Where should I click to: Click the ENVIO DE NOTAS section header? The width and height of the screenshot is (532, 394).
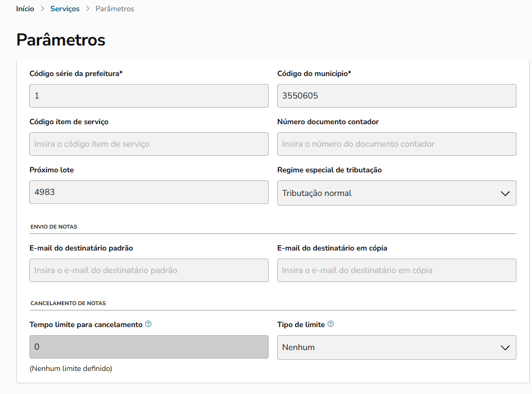tap(54, 227)
